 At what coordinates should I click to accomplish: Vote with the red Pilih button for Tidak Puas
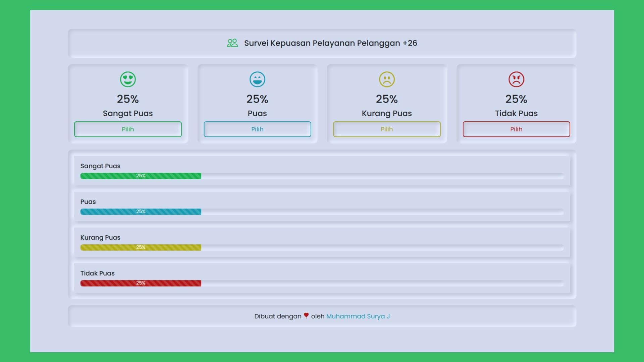pos(516,129)
